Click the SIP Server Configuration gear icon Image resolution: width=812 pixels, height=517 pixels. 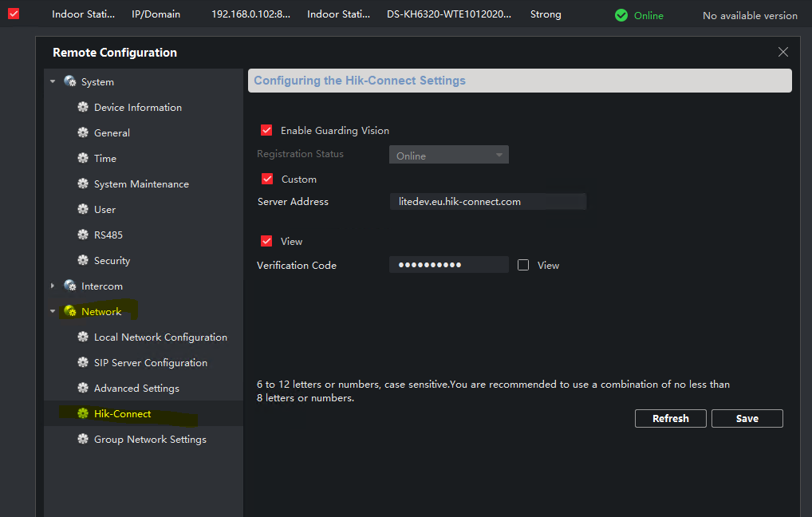[82, 362]
